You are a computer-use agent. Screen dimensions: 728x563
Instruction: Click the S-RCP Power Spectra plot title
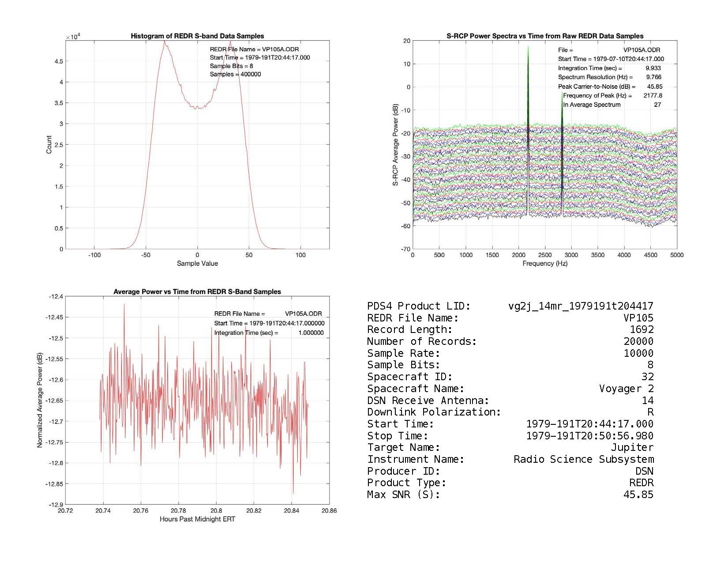(x=544, y=36)
